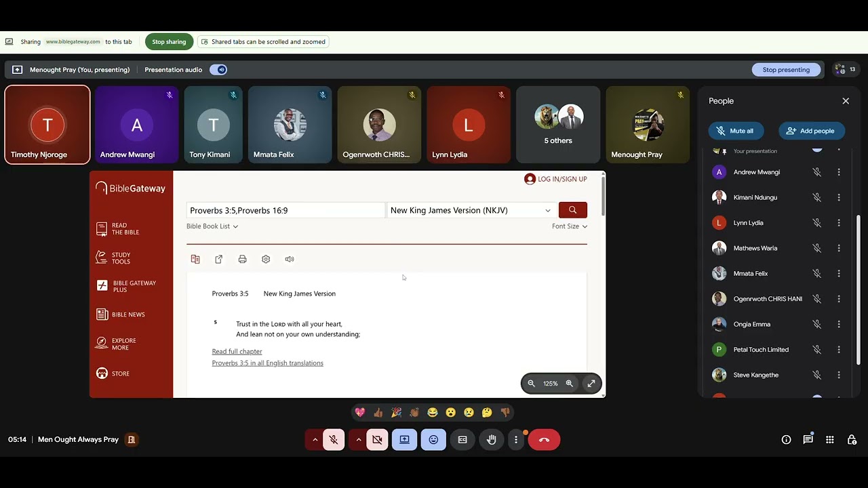Click the red leave call button

pyautogui.click(x=544, y=440)
